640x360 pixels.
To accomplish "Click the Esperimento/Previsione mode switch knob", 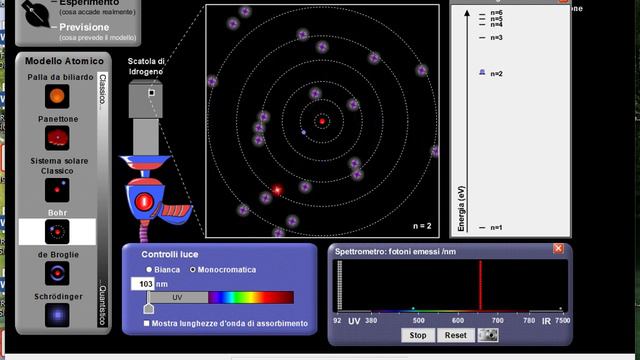I will [35, 13].
